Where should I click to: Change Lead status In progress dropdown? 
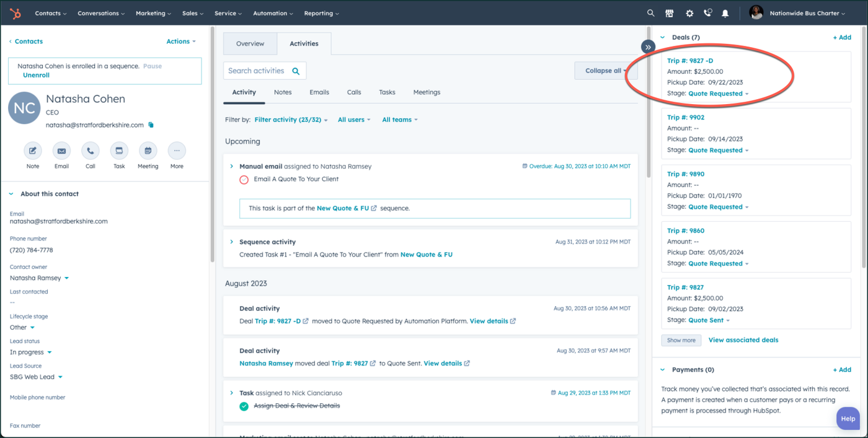coord(31,353)
